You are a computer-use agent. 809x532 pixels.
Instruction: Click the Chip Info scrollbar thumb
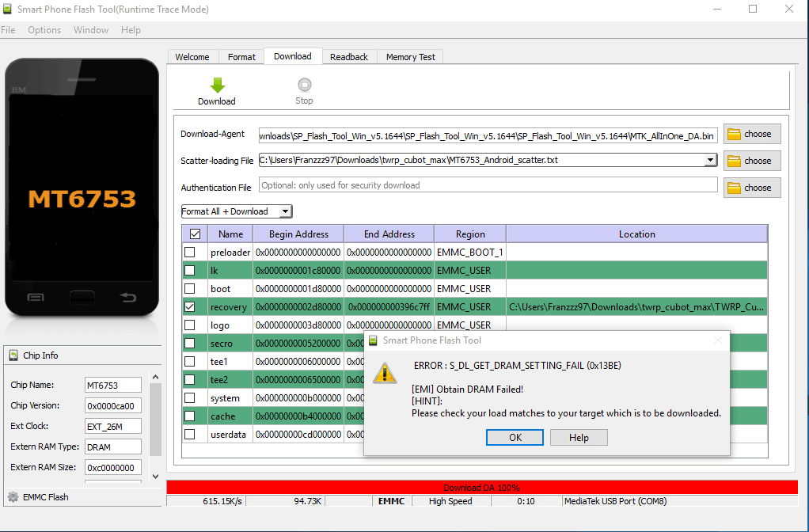156,420
